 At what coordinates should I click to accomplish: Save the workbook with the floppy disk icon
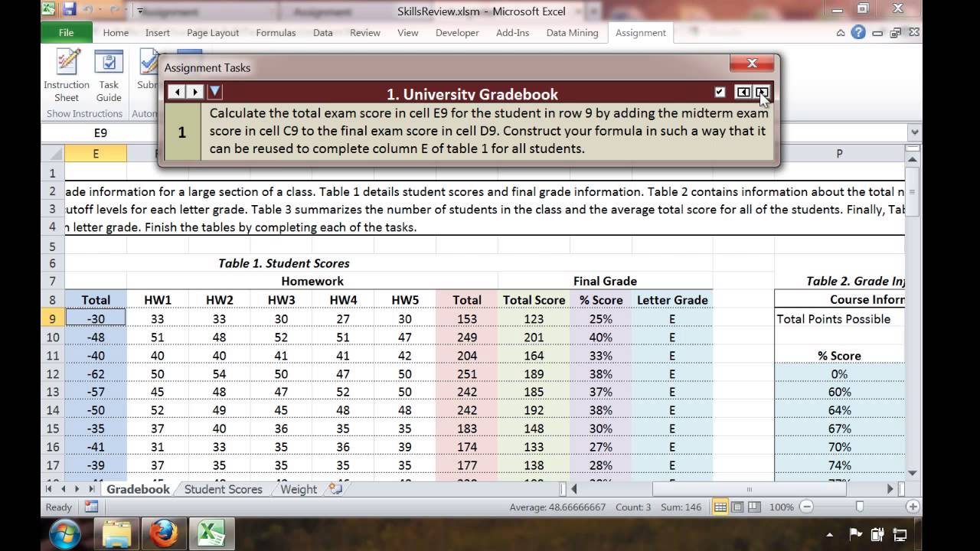pos(70,10)
